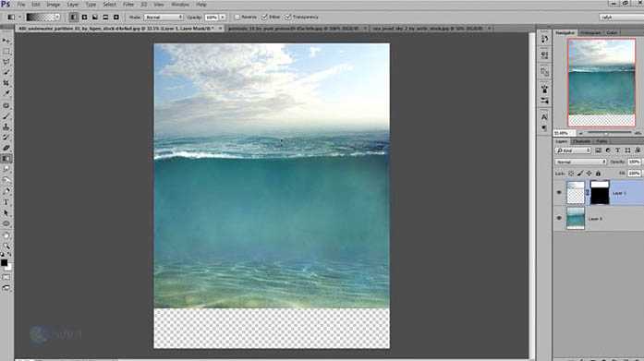
Task: Select the Gradient tool in toolbar
Action: [x=6, y=159]
